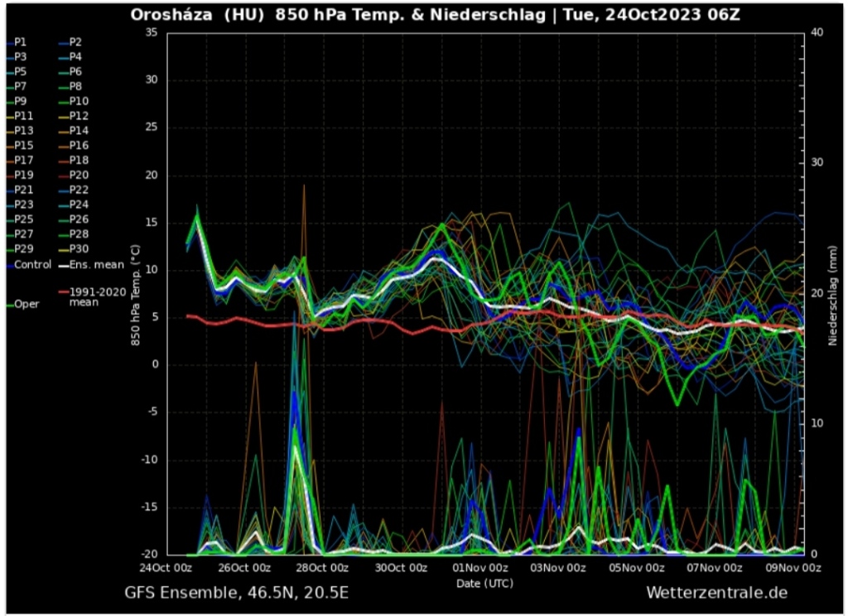Click the Oper legend entry

[x=26, y=304]
